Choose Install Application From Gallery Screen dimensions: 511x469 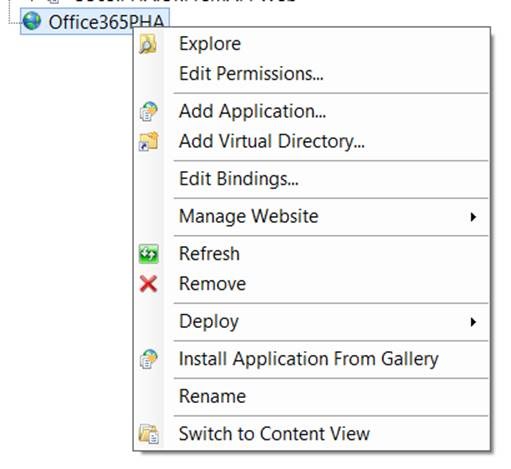(x=309, y=359)
